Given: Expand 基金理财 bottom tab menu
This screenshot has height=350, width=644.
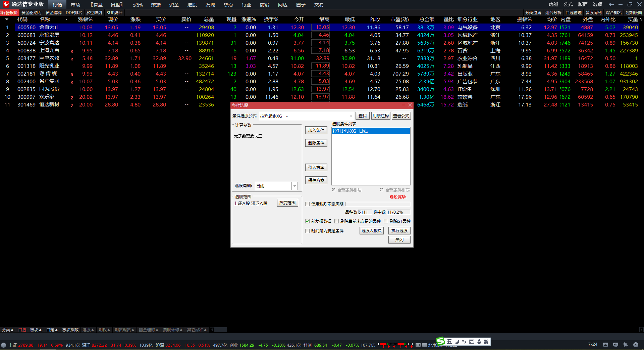Looking at the screenshot, I should point(149,330).
